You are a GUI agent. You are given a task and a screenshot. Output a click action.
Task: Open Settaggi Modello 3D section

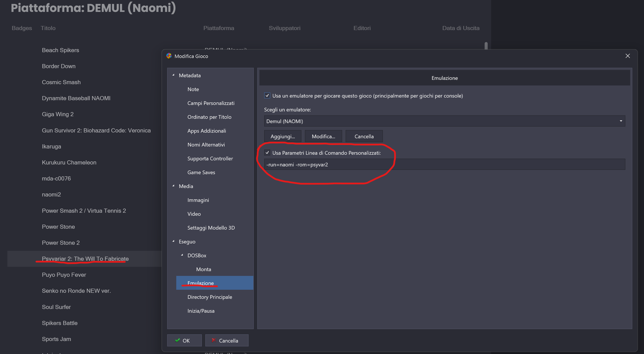coord(211,228)
